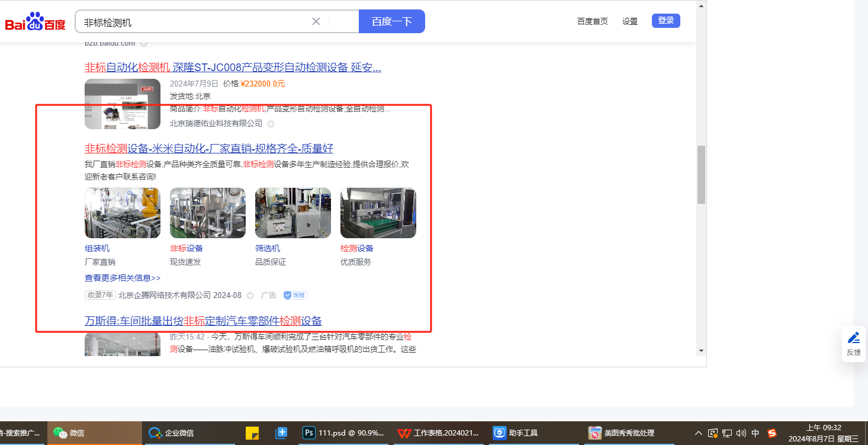
Task: Switch to Photoshop 111.psd taskbar window
Action: click(345, 433)
